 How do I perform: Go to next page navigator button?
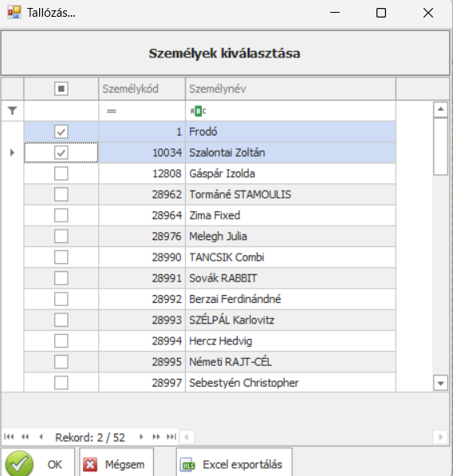pyautogui.click(x=156, y=437)
